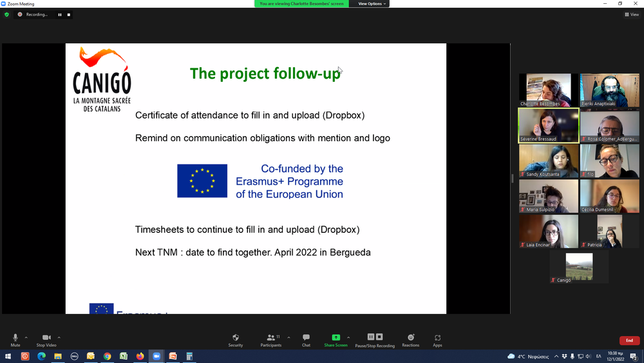Mute the microphone
Screen dimensions: 644x363
(x=15, y=339)
